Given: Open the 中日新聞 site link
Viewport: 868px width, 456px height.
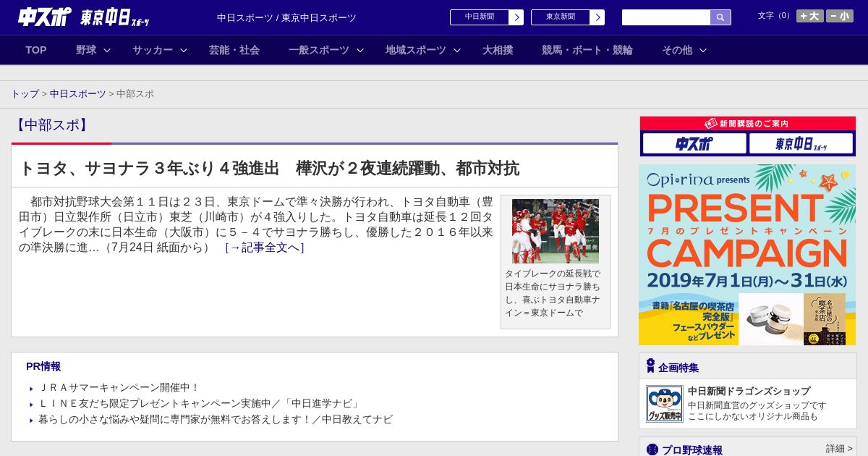Looking at the screenshot, I should point(480,17).
